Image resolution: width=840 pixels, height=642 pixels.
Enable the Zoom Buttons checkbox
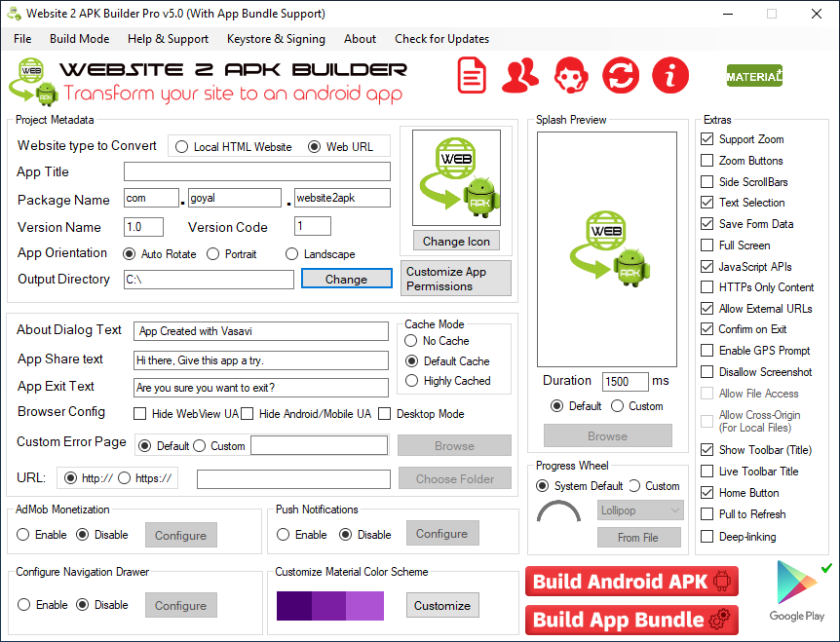click(x=707, y=161)
